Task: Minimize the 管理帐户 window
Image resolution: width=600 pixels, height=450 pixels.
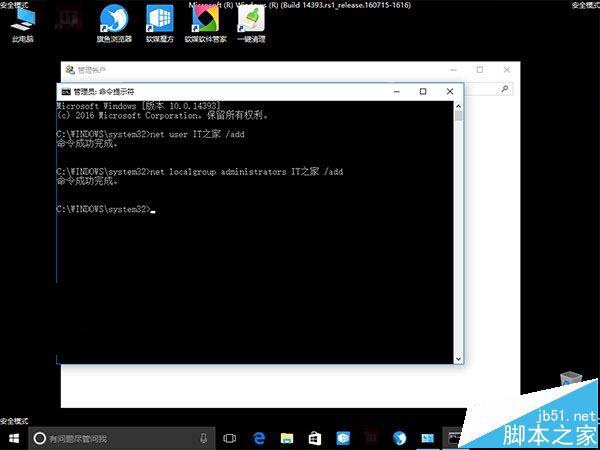Action: pyautogui.click(x=453, y=70)
